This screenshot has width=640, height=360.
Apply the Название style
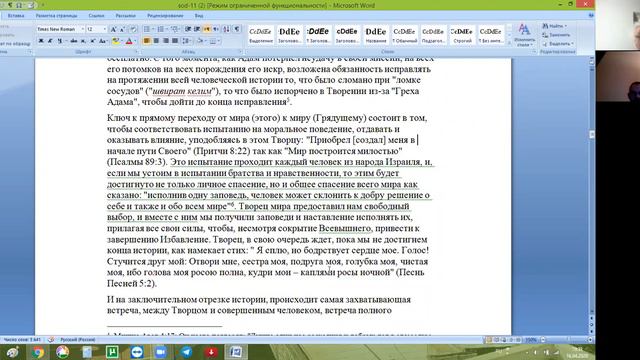pyautogui.click(x=376, y=35)
